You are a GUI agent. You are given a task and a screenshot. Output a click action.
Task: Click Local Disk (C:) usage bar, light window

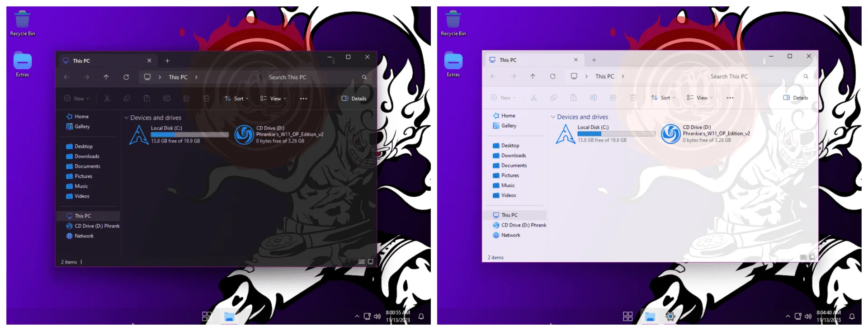(x=617, y=134)
